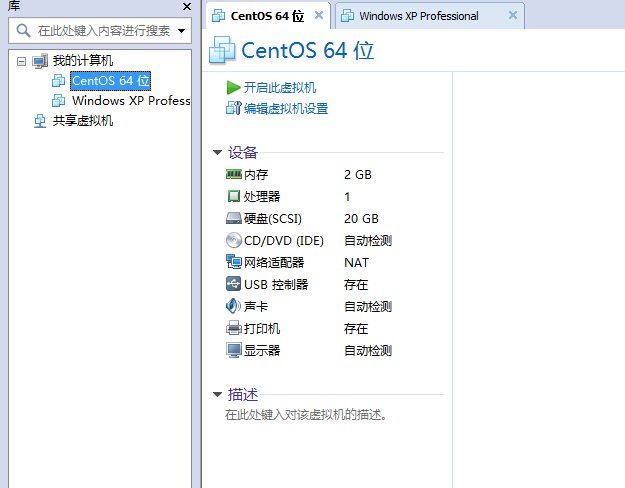This screenshot has width=625, height=488.
Task: Click the processor icon next to 处理器
Action: (234, 196)
